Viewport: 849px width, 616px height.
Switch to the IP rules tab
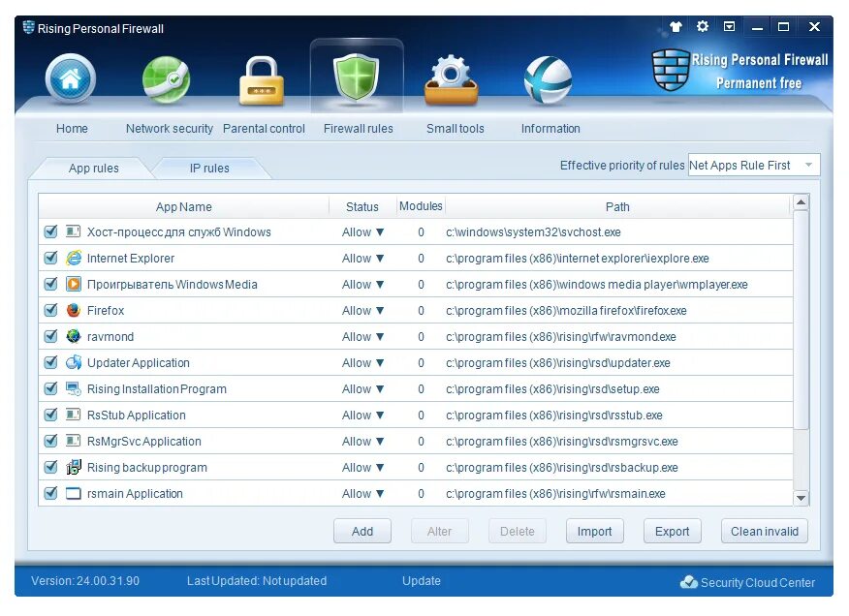click(x=209, y=169)
